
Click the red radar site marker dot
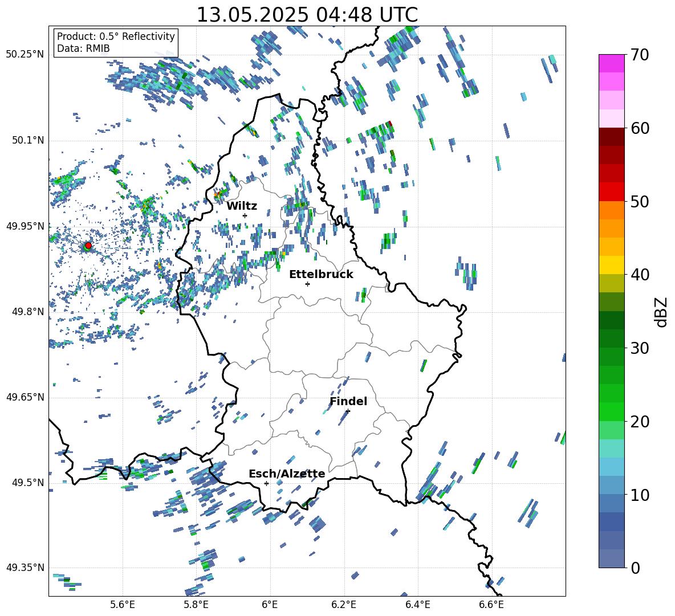tap(88, 245)
